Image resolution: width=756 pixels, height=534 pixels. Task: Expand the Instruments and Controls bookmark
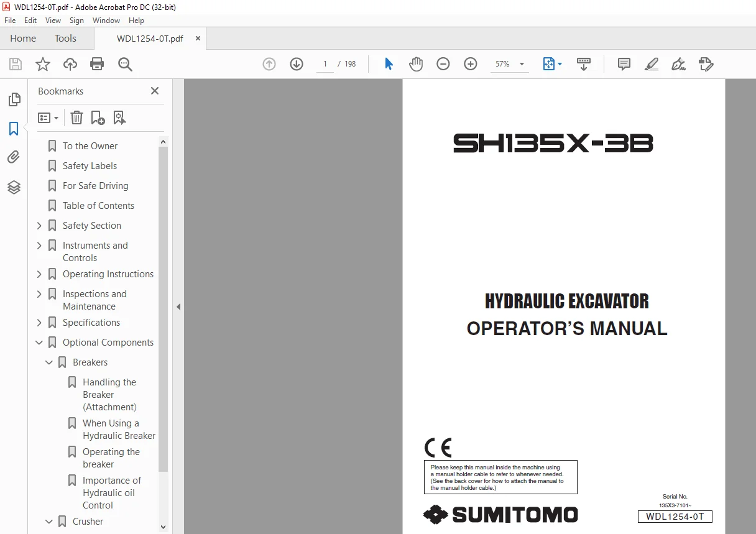(x=39, y=246)
